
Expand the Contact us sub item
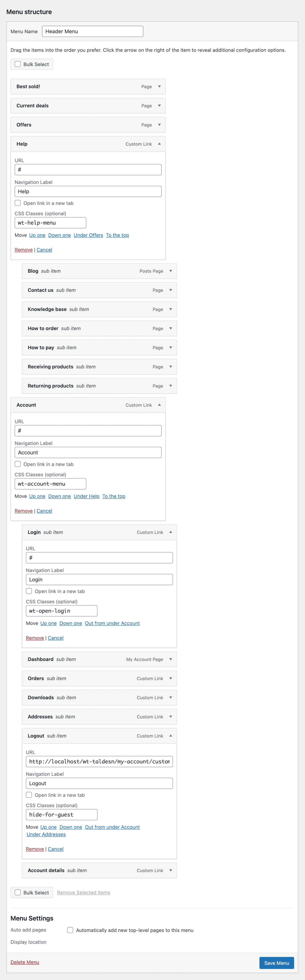click(x=170, y=290)
